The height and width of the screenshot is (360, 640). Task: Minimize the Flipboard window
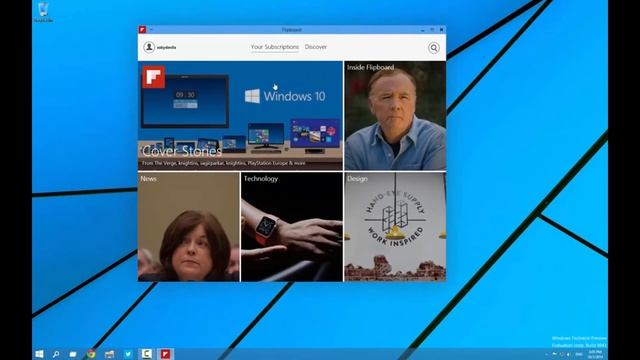coord(423,30)
